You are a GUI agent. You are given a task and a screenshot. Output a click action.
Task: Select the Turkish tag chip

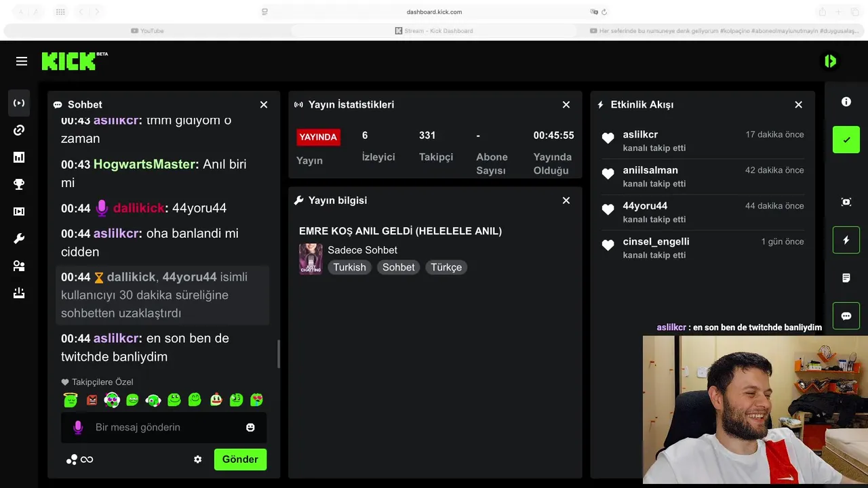pyautogui.click(x=349, y=267)
